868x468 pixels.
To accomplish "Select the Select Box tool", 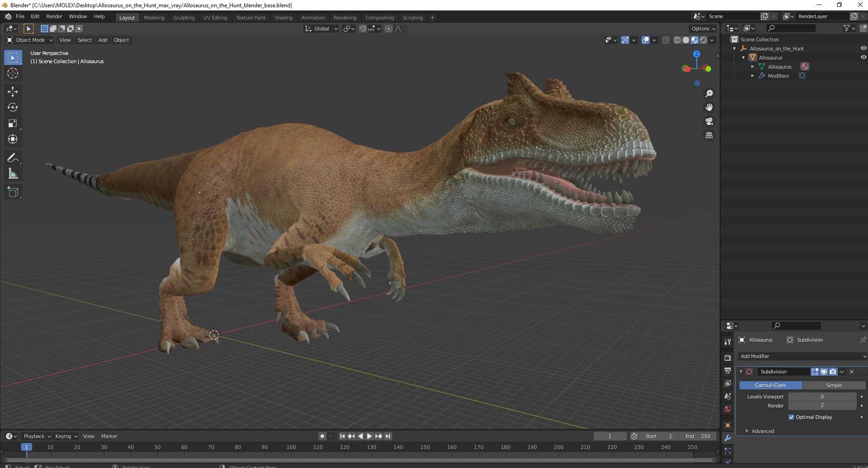I will click(x=13, y=58).
